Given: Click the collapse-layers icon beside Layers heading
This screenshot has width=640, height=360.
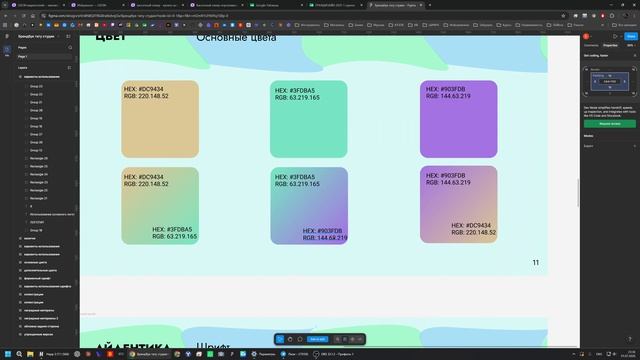Looking at the screenshot, I should (x=69, y=68).
